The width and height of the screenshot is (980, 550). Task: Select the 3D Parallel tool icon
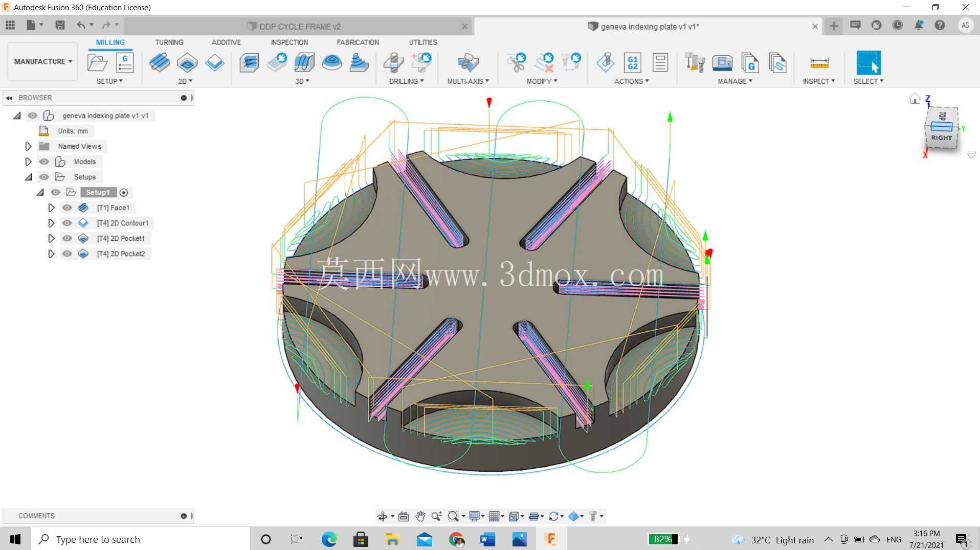[x=304, y=63]
